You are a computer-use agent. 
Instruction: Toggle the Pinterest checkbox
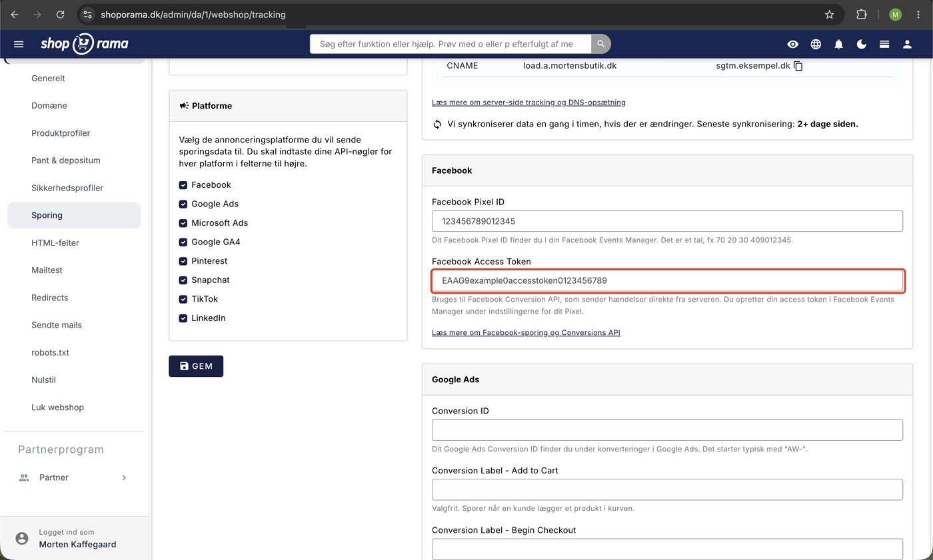point(183,261)
